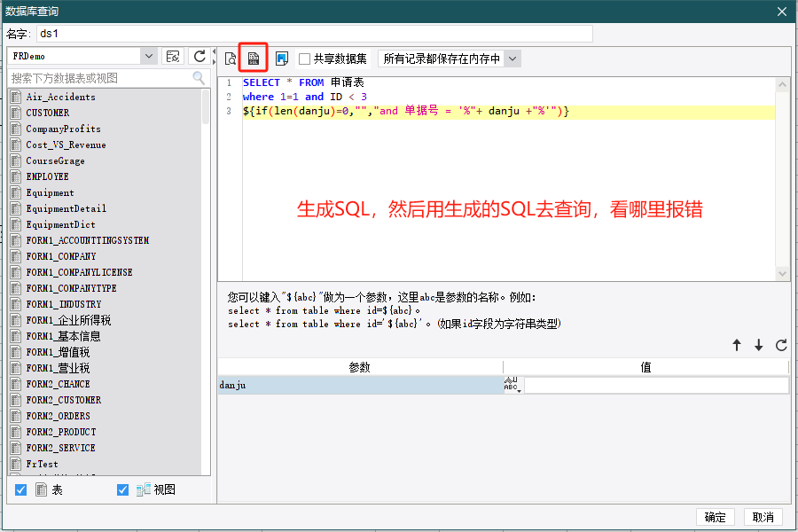Click SQL editor scroll-down arrow
Image resolution: width=798 pixels, height=532 pixels.
pyautogui.click(x=782, y=274)
